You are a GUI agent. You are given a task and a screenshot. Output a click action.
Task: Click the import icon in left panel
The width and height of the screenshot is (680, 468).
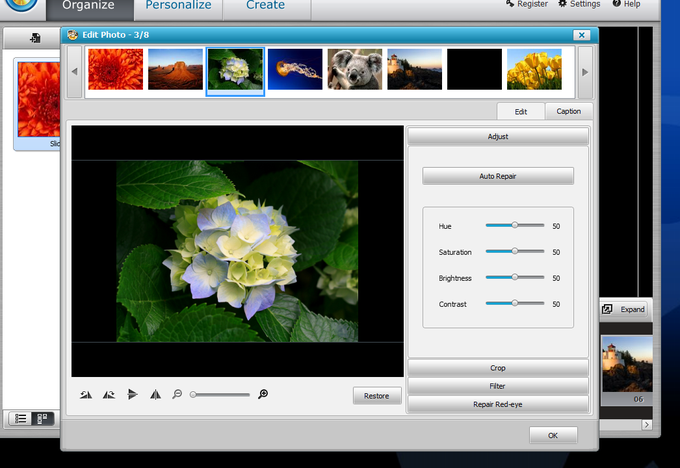click(x=35, y=38)
